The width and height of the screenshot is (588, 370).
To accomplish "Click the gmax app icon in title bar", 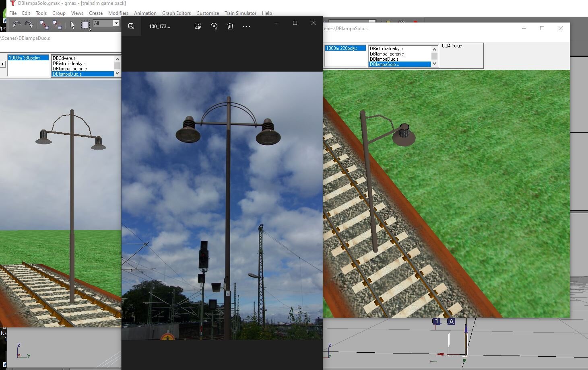I will coord(12,3).
